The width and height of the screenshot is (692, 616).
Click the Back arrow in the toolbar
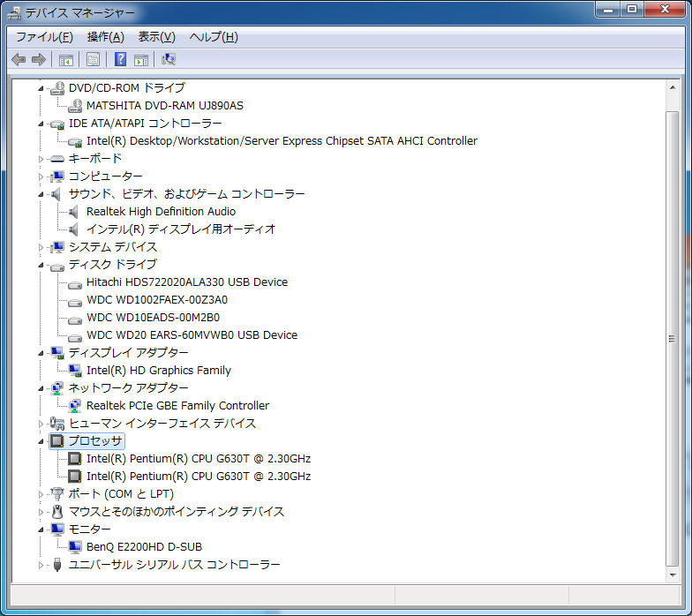coord(19,59)
